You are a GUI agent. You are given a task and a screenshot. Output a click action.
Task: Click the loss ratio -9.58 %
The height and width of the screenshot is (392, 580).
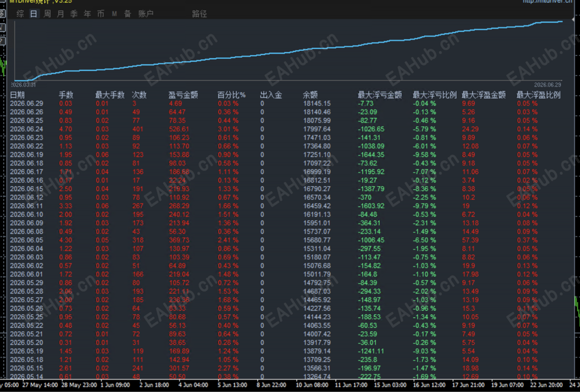tap(424, 155)
